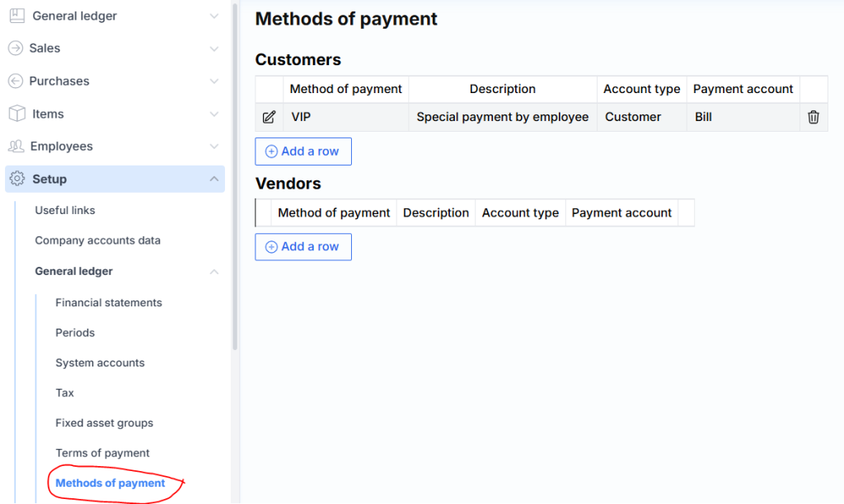Delete the VIP payment method via trash icon
Image resolution: width=844 pixels, height=504 pixels.
click(x=814, y=117)
